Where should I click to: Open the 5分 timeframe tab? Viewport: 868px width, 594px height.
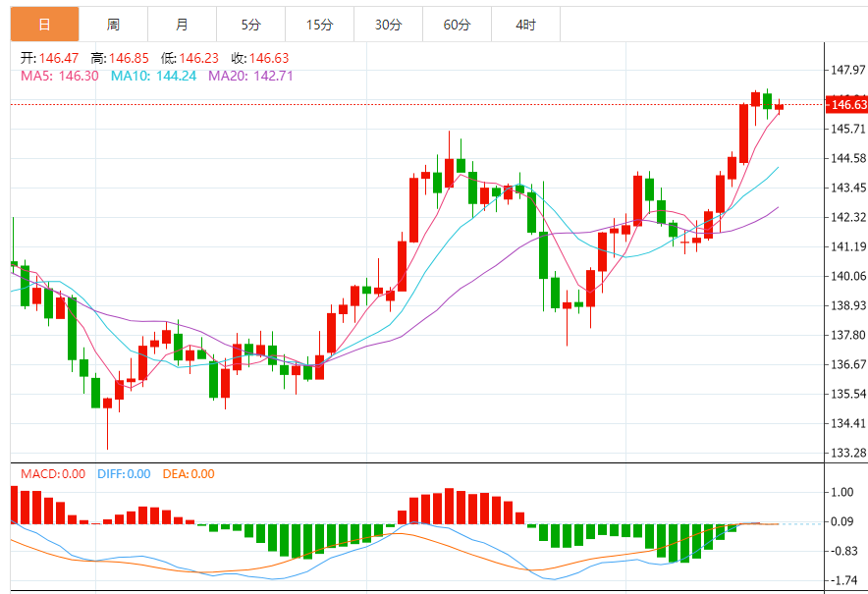click(250, 25)
